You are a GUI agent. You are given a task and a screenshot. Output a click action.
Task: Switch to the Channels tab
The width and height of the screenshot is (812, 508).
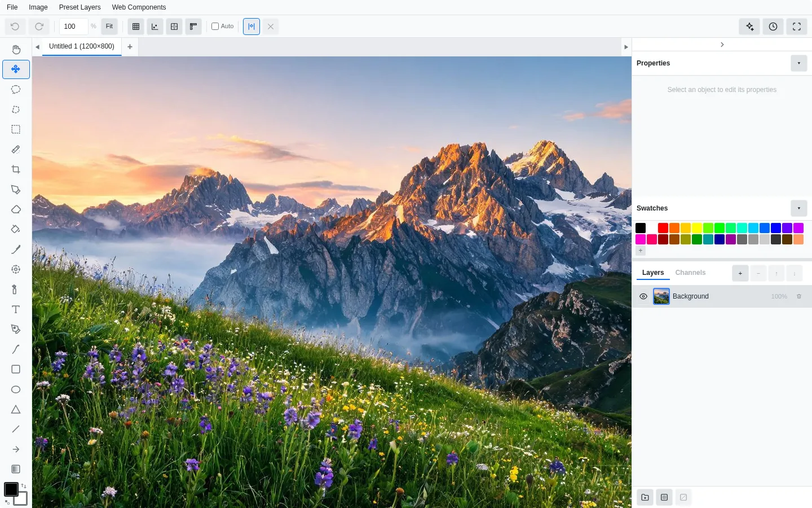690,273
